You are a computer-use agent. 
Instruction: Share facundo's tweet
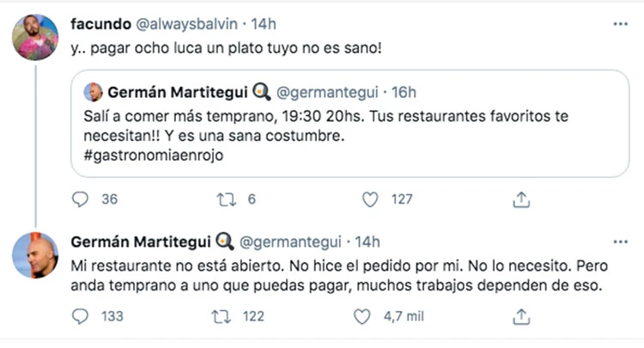click(520, 200)
